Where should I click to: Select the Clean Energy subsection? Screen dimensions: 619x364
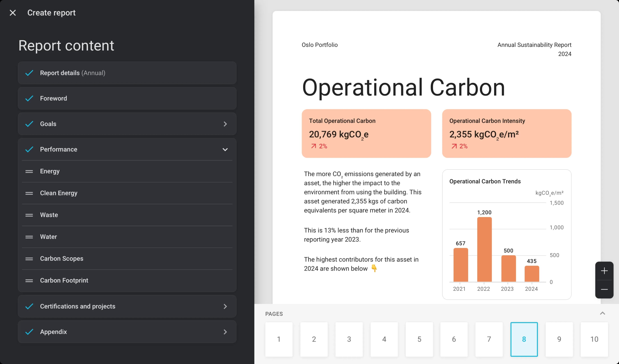pyautogui.click(x=127, y=193)
